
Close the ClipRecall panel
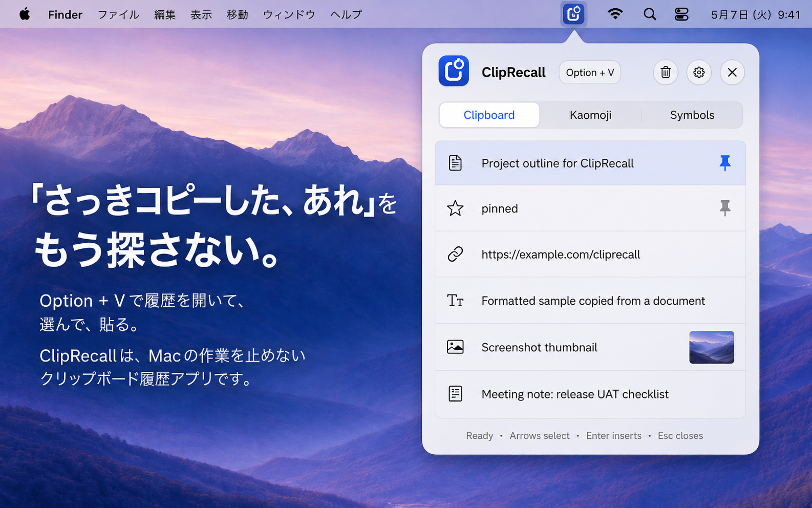click(x=732, y=72)
